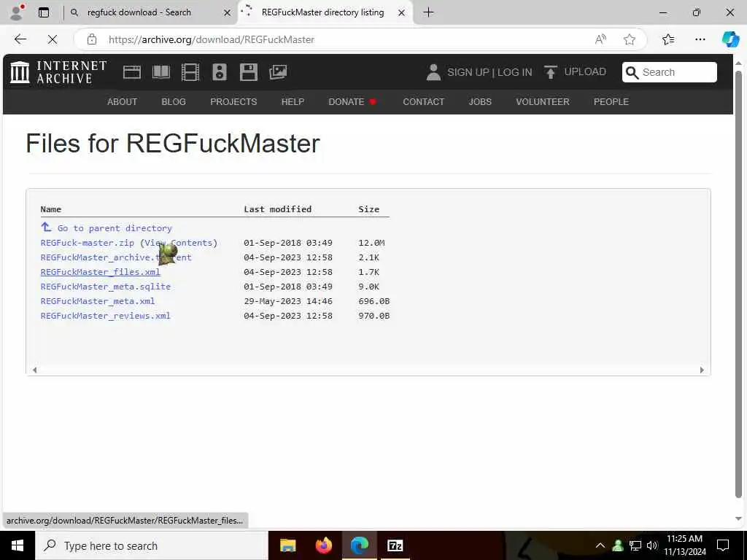
Task: Open the JOBS menu item
Action: pos(480,102)
